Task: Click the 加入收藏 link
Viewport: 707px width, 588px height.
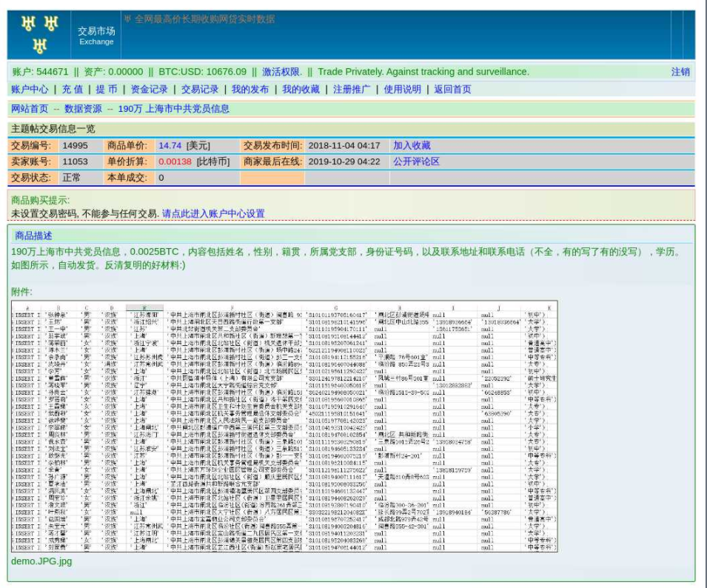Action: [x=412, y=146]
